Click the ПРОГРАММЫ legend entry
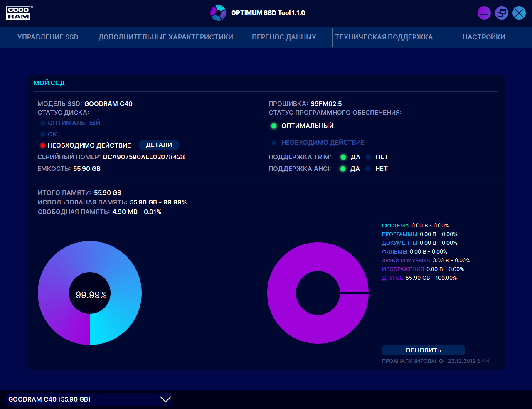 tap(420, 234)
